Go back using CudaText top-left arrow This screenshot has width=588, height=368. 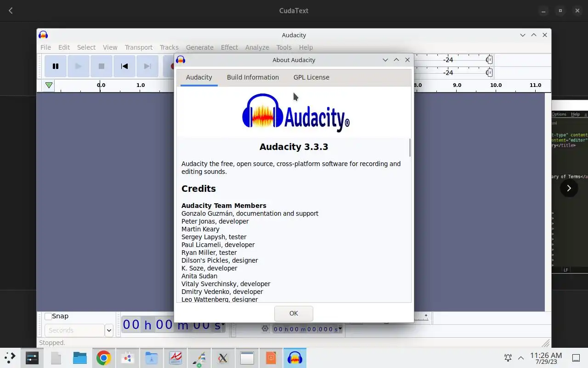click(11, 11)
